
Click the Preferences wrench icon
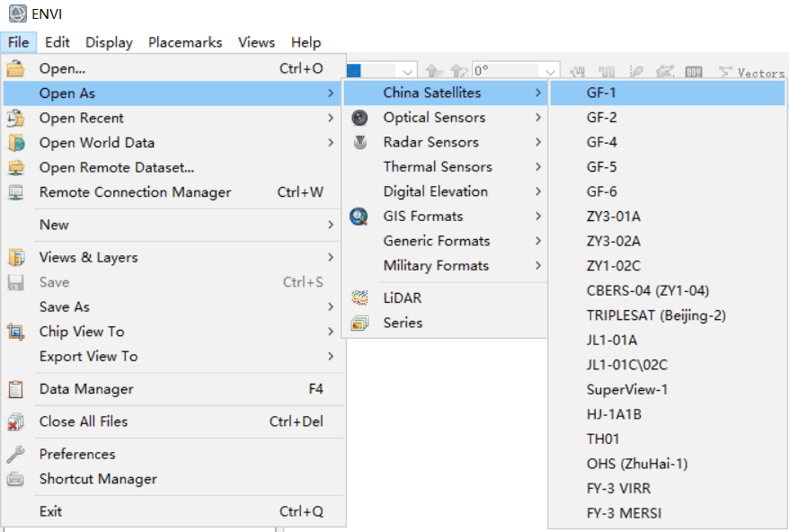15,454
